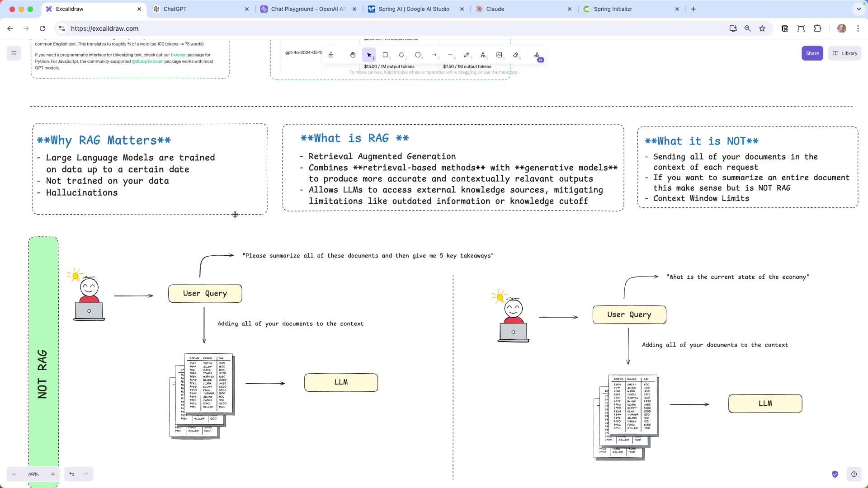Open the extra AI tools menu
This screenshot has width=868, height=488.
[537, 55]
